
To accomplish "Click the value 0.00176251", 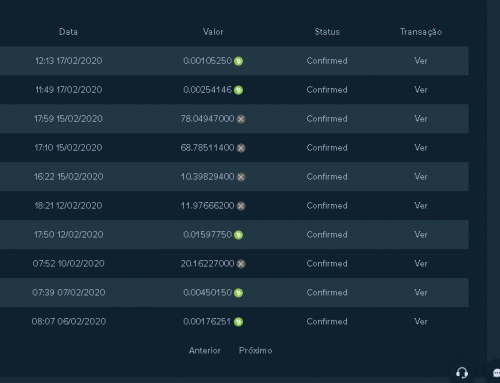I will (207, 322).
